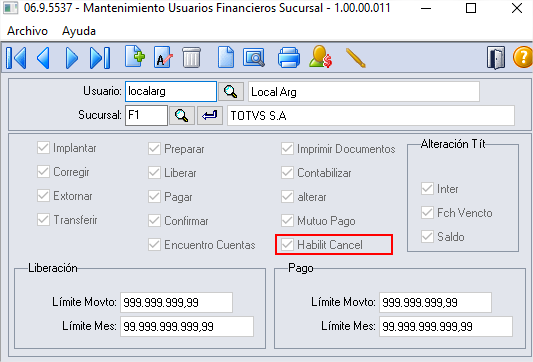Open the user with dollar sign icon
This screenshot has height=362, width=533.
tap(321, 57)
